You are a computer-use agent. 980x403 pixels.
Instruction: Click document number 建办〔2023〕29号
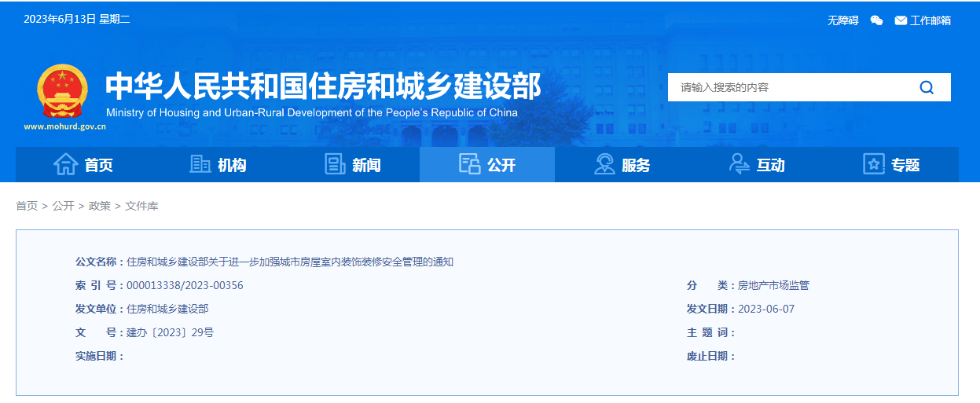[x=170, y=332]
